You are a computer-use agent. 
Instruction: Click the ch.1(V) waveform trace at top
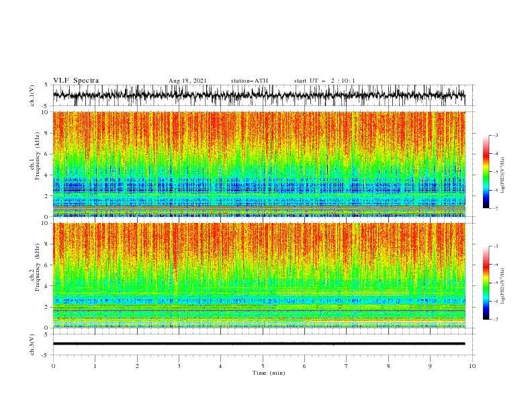tap(259, 95)
